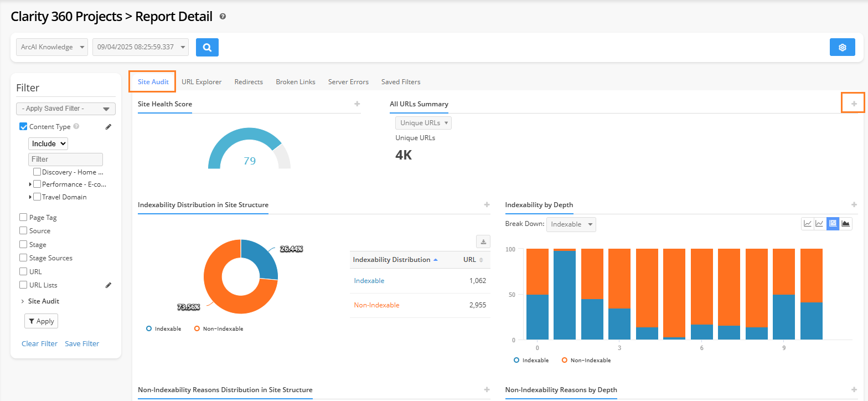
Task: Click the blue search magnifier button
Action: (x=207, y=48)
